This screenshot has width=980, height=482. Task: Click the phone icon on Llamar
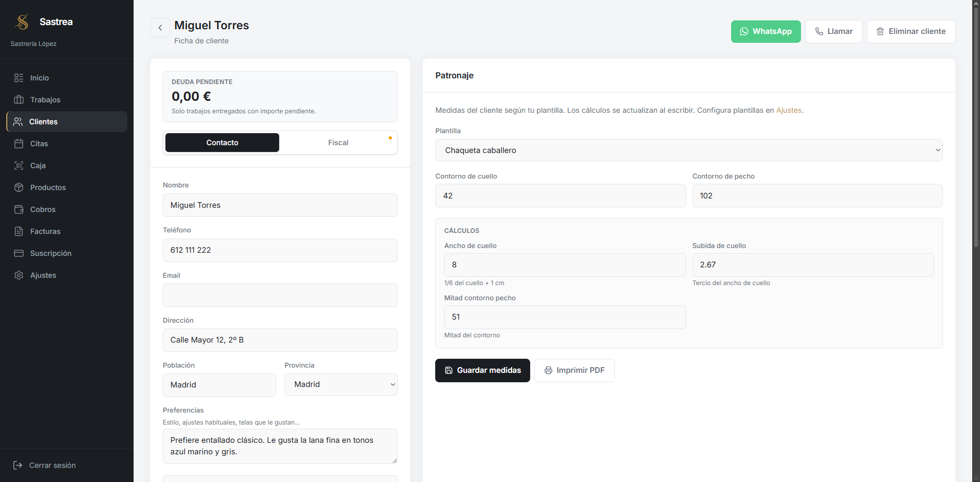[x=819, y=31]
